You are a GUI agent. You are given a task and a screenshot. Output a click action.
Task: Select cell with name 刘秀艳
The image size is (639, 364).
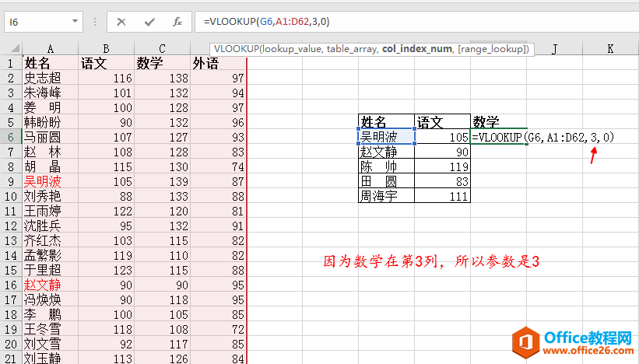(x=50, y=196)
